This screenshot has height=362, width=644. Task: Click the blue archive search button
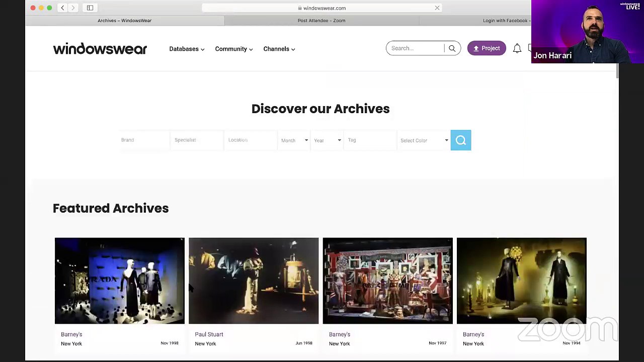tap(461, 140)
